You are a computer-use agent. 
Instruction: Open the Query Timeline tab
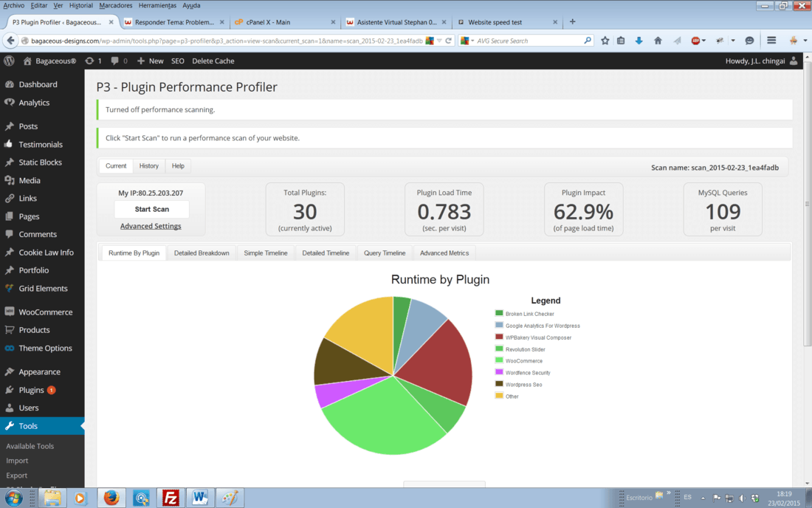click(385, 253)
